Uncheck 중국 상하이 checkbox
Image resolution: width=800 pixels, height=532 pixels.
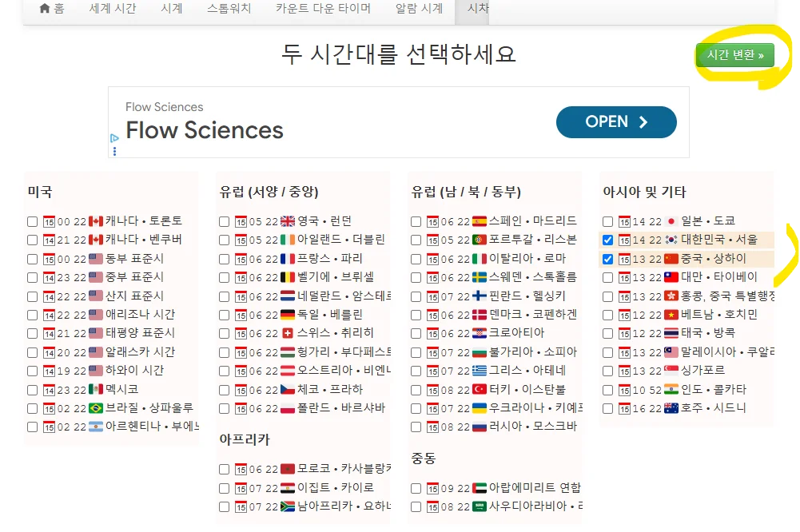[x=608, y=259]
